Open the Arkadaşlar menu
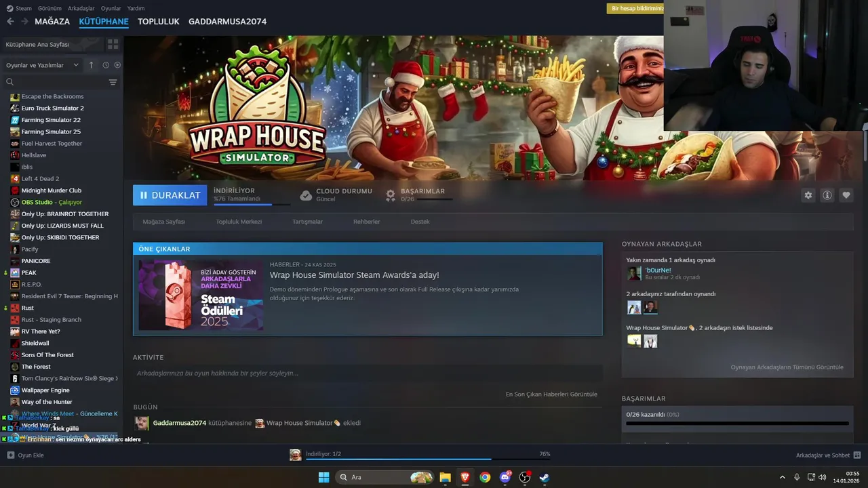The height and width of the screenshot is (488, 868). click(x=81, y=8)
